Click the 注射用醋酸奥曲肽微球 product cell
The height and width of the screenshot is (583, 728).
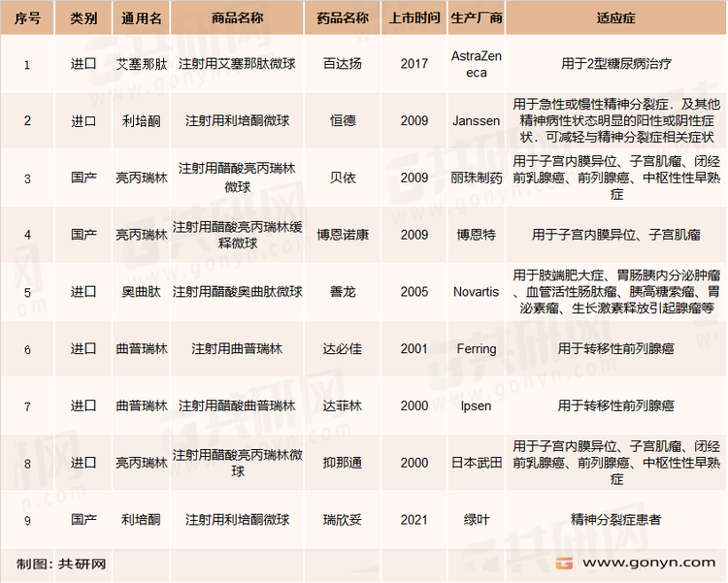[237, 292]
